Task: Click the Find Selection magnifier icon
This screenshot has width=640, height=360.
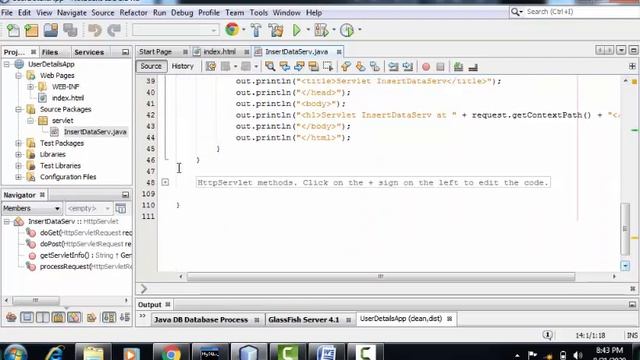Action: (x=270, y=67)
